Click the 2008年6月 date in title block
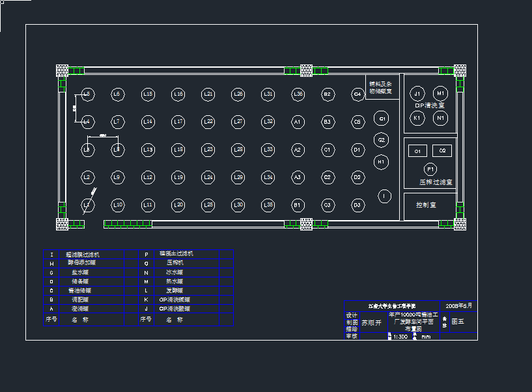The height and width of the screenshot is (392, 532). [460, 305]
